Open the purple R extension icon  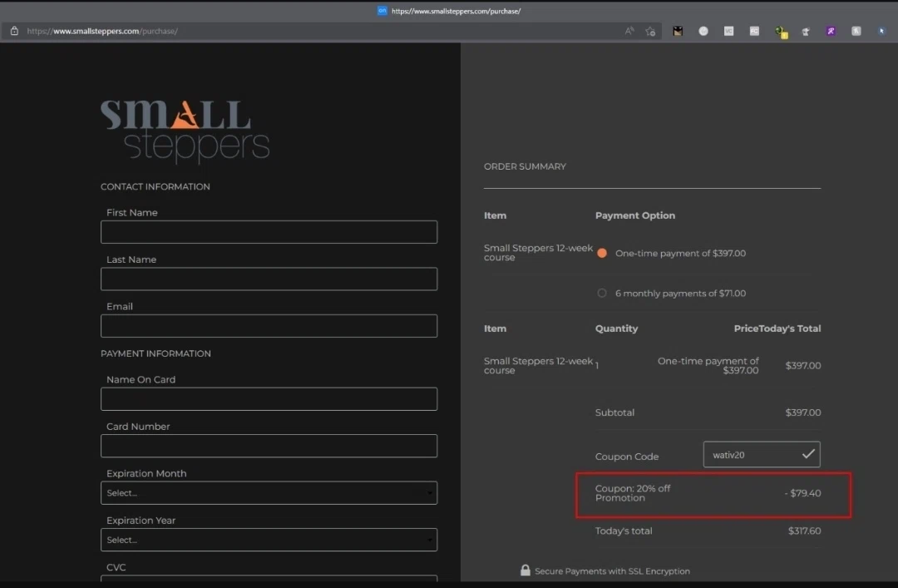tap(831, 31)
